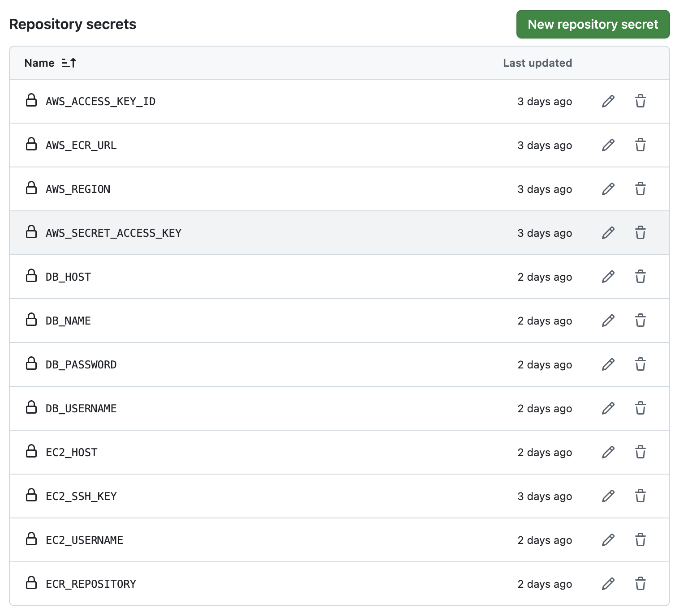Delete the DB_NAME secret

point(640,321)
